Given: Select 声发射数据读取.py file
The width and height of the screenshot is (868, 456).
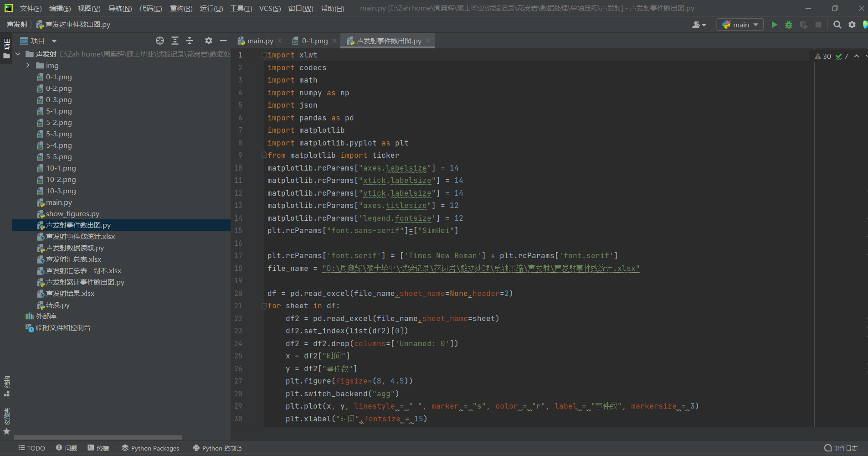Looking at the screenshot, I should click(x=75, y=248).
